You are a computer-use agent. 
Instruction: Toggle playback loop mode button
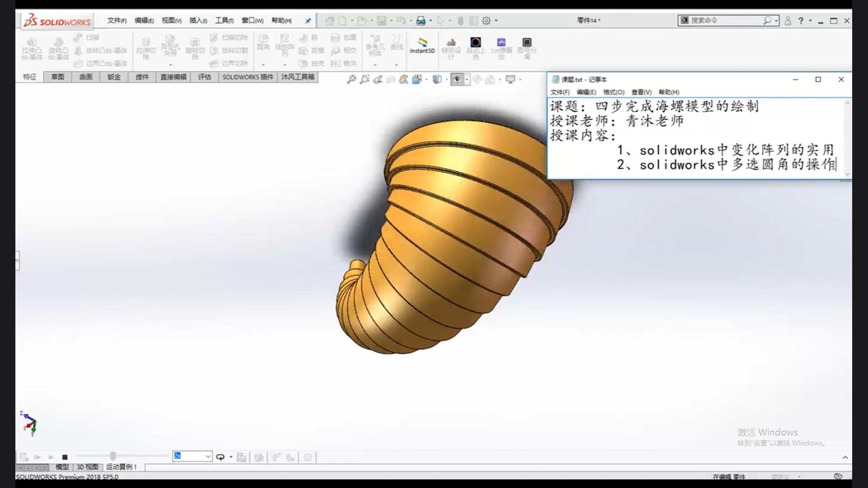[x=220, y=457]
